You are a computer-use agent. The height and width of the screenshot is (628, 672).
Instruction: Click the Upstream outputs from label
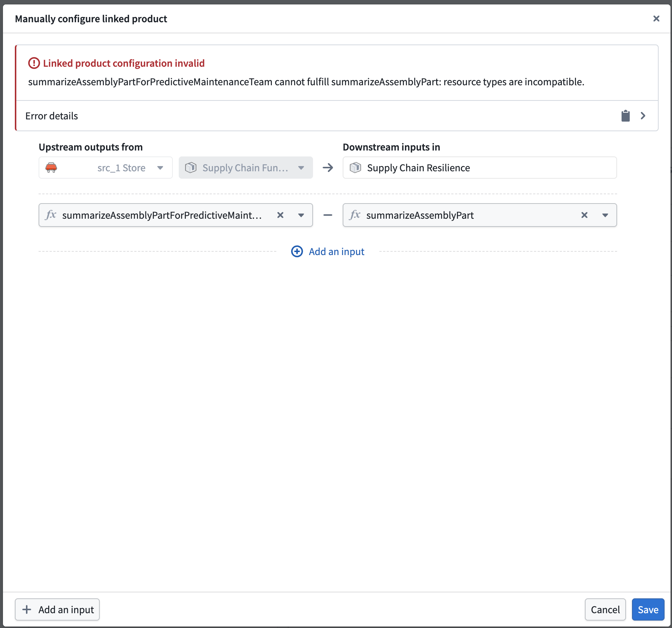(91, 147)
